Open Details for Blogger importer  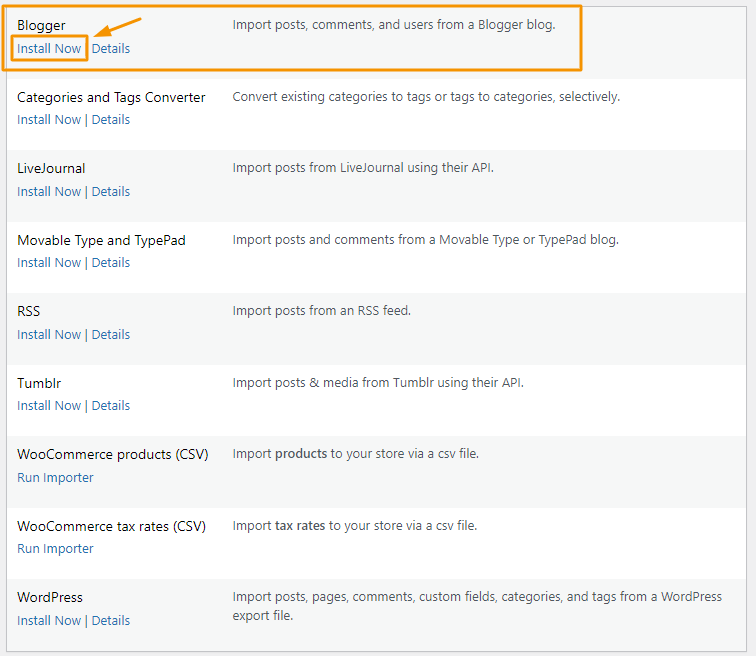(111, 49)
